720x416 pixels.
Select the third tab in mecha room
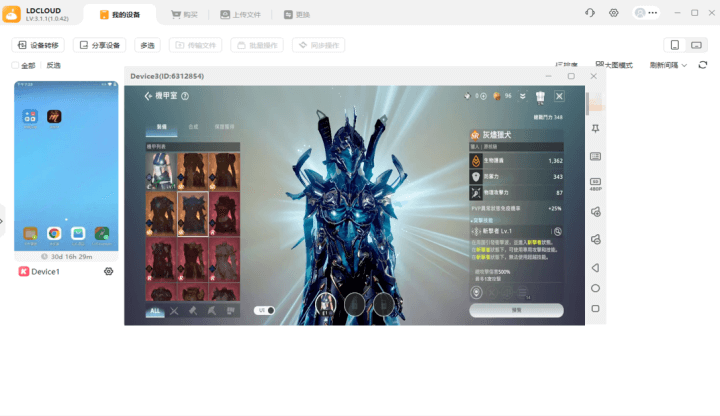[x=225, y=127]
